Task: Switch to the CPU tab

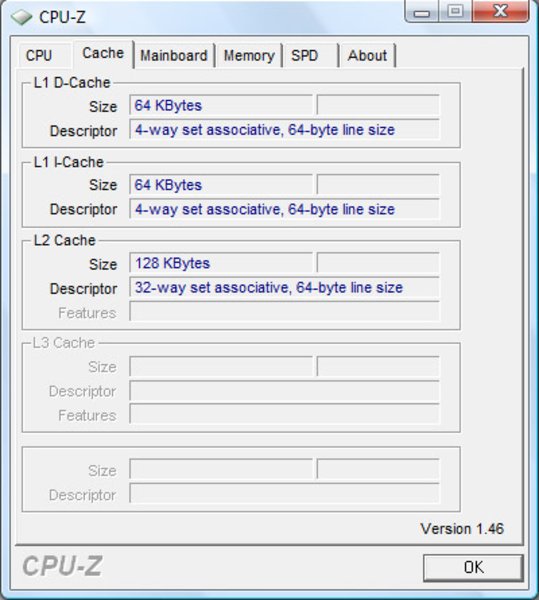Action: coord(39,56)
